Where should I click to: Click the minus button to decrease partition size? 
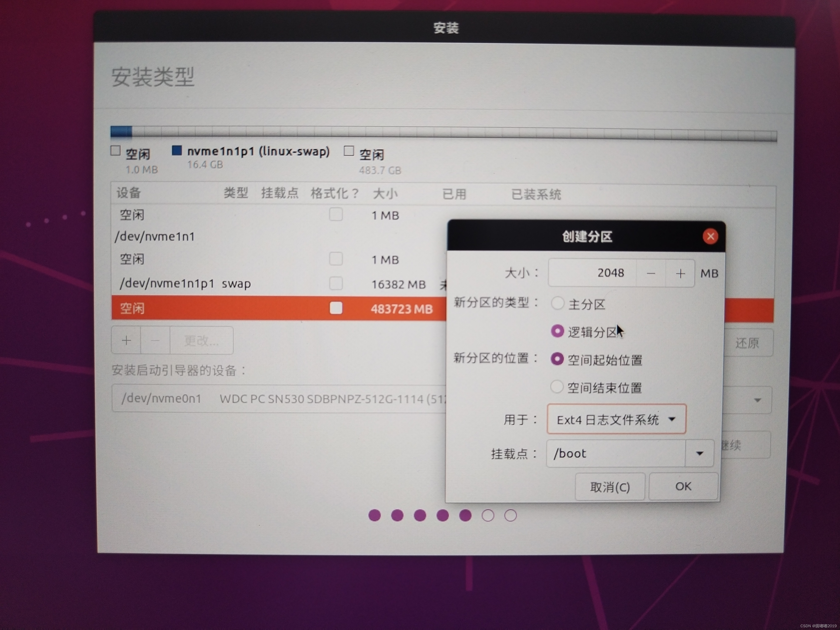(x=651, y=273)
